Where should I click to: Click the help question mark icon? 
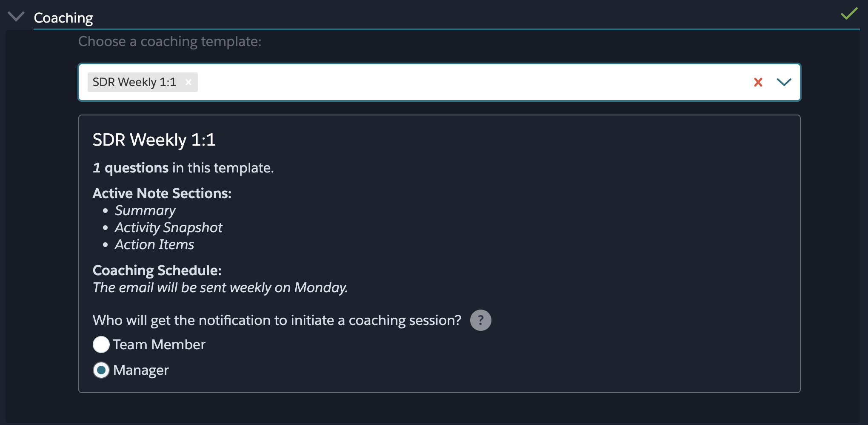point(480,320)
